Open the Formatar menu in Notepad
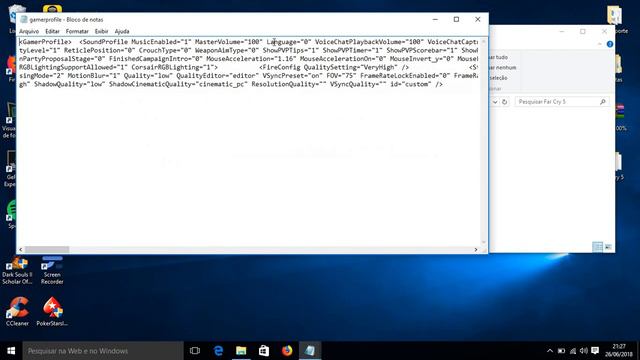This screenshot has width=640, height=360. 77,31
